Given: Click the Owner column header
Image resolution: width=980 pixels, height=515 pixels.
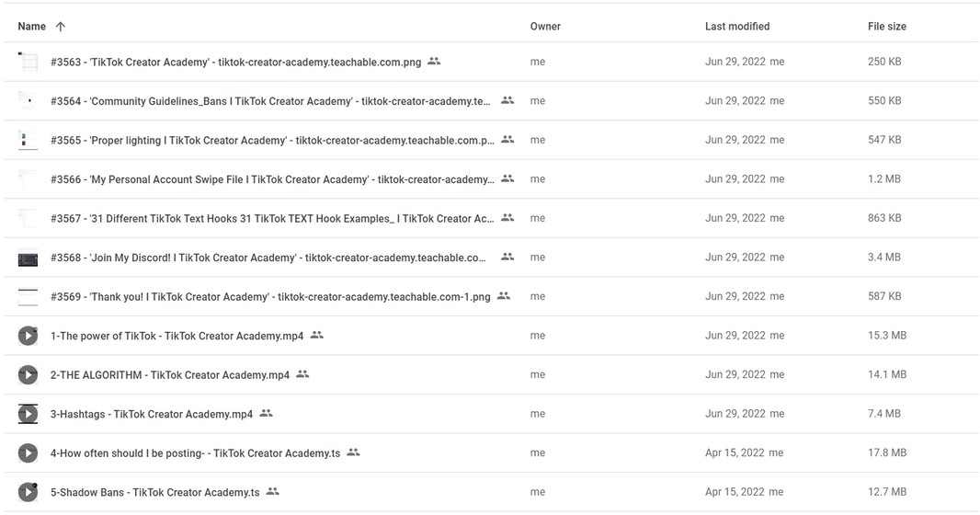Looking at the screenshot, I should click(x=545, y=27).
